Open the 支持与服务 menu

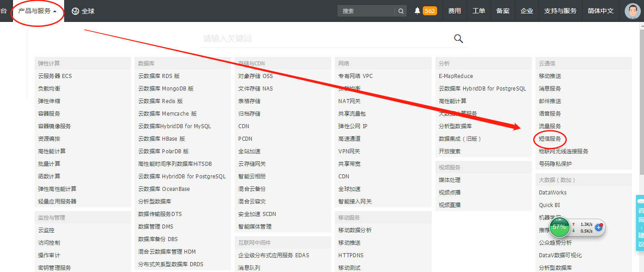(x=560, y=11)
